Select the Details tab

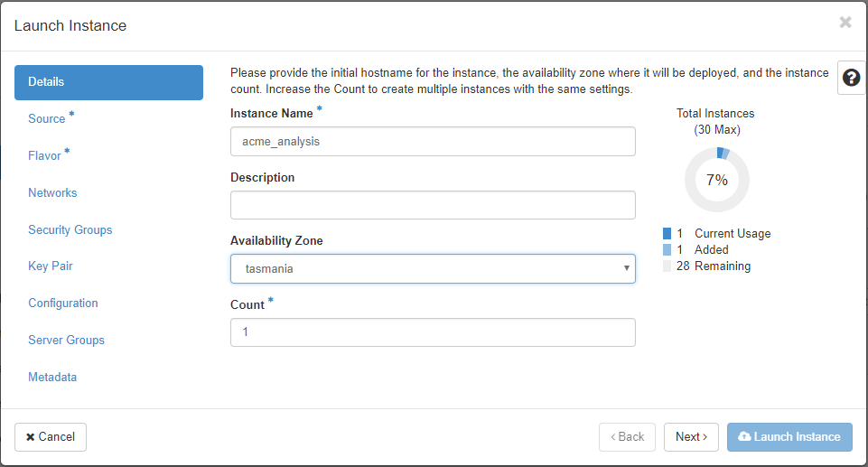tap(108, 82)
